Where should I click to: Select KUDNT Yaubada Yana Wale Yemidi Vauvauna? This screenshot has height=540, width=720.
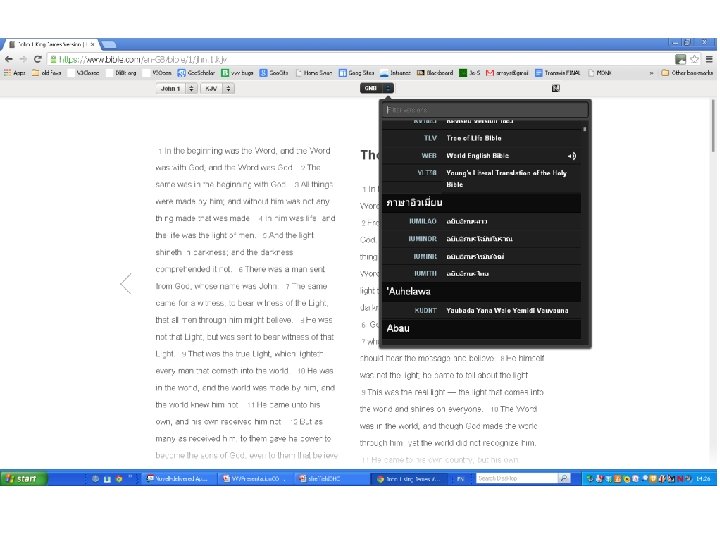point(481,310)
